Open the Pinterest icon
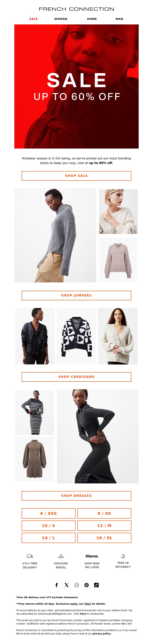The height and width of the screenshot is (644, 153). pos(86,585)
